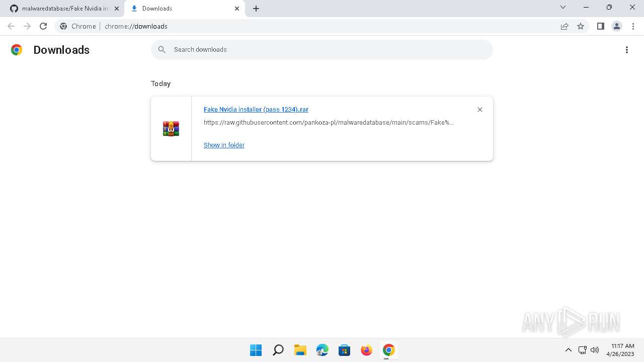Select the Downloads tab

click(184, 9)
